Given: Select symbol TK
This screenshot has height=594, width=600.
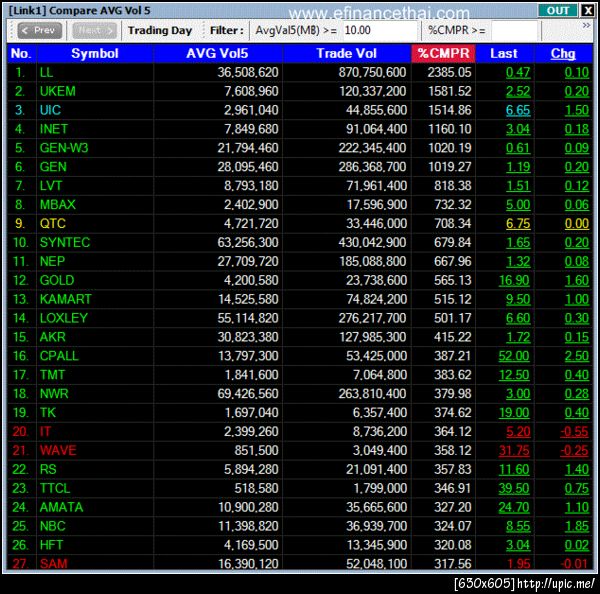Looking at the screenshot, I should click(x=48, y=413).
